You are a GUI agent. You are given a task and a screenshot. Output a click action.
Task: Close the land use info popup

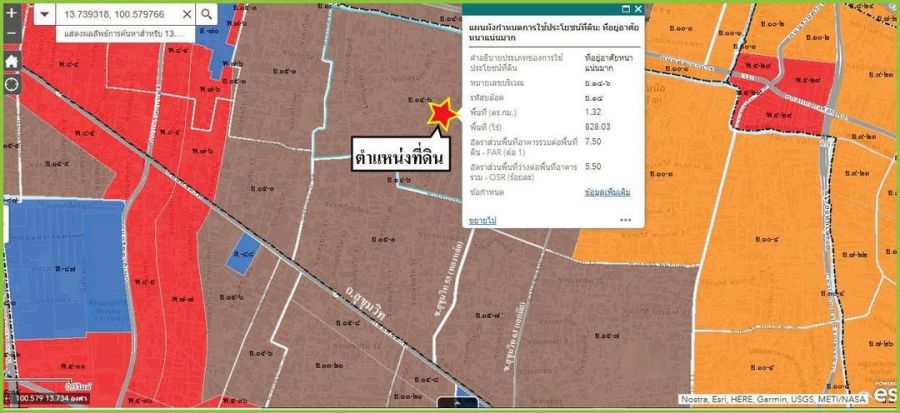638,9
